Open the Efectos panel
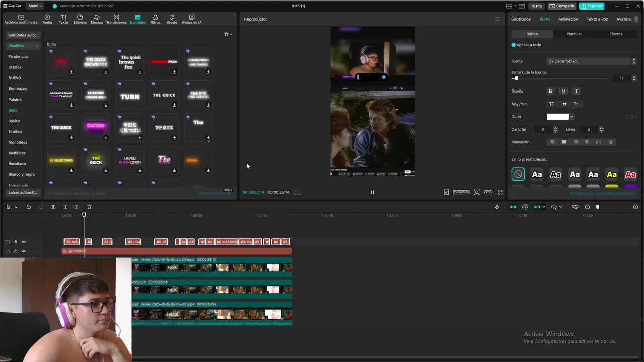The height and width of the screenshot is (362, 644). [x=97, y=19]
